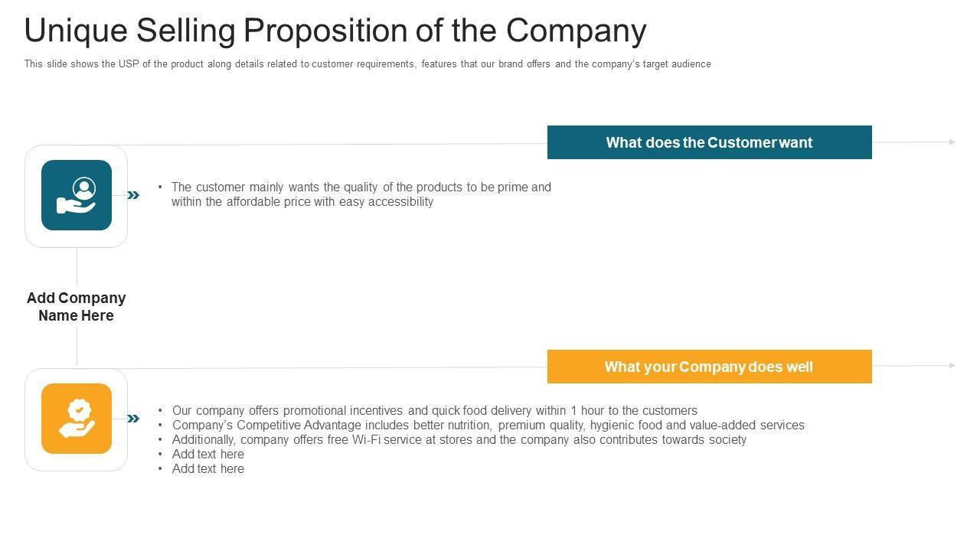Select vertical connector line above the company name
The height and width of the screenshot is (551, 980).
(77, 266)
